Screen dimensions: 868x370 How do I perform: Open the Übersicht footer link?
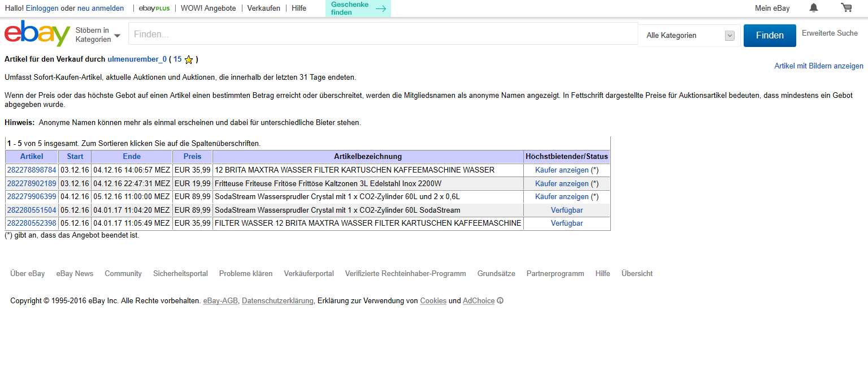637,274
